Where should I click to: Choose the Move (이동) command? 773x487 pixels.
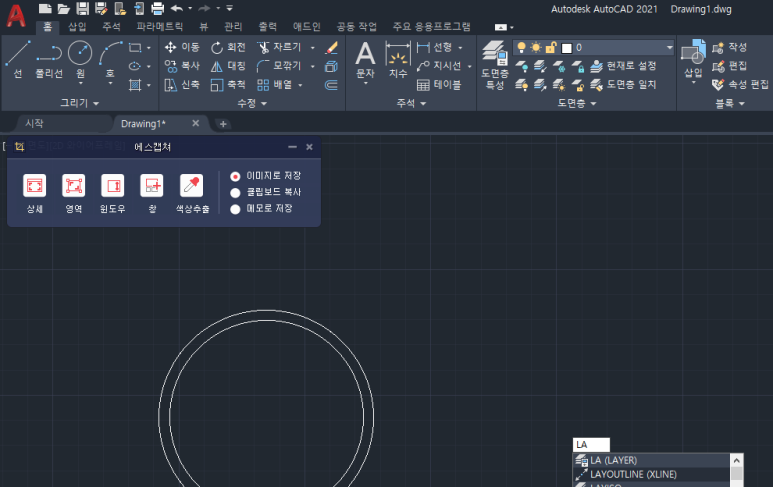tap(182, 47)
